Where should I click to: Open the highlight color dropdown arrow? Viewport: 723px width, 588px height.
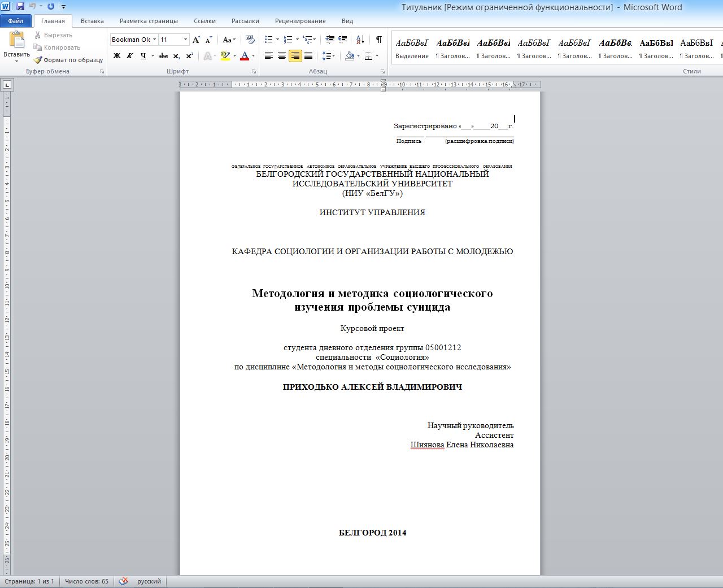tap(234, 56)
